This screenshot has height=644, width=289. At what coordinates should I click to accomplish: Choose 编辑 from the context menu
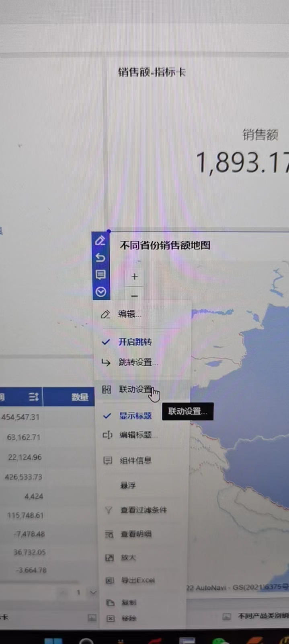[129, 314]
